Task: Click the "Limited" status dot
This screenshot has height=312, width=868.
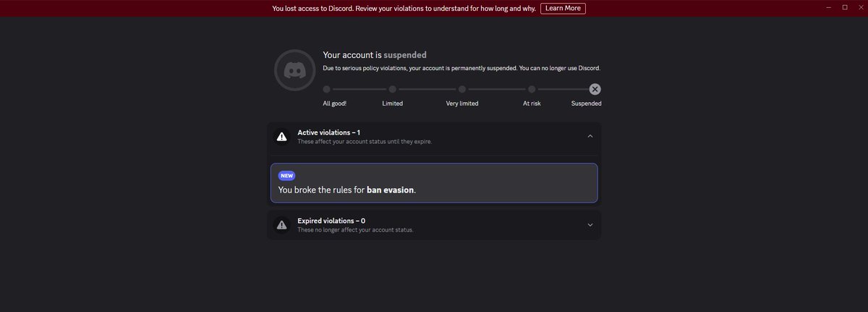Action: pos(392,89)
